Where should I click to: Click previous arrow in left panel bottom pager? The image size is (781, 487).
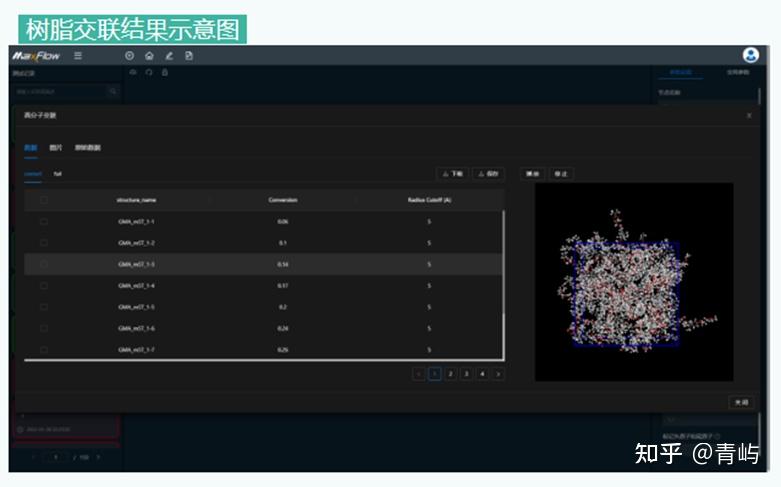click(34, 457)
